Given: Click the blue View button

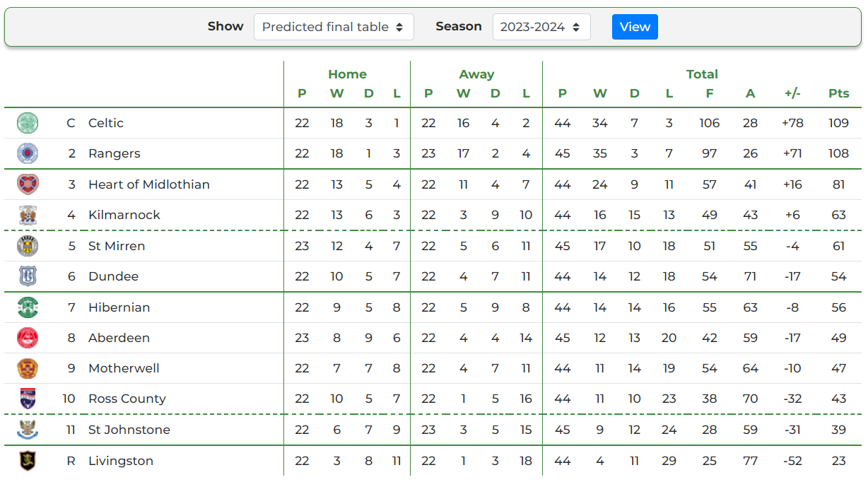Looking at the screenshot, I should click(635, 27).
